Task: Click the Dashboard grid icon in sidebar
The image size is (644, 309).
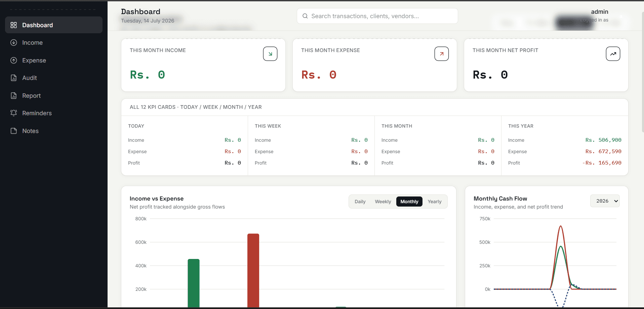Action: [13, 25]
